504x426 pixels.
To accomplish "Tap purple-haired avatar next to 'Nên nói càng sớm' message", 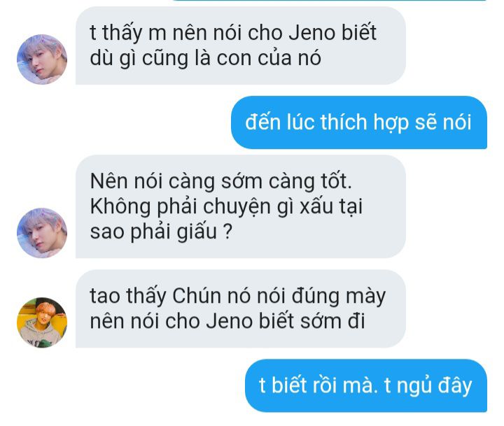I will pos(42,233).
